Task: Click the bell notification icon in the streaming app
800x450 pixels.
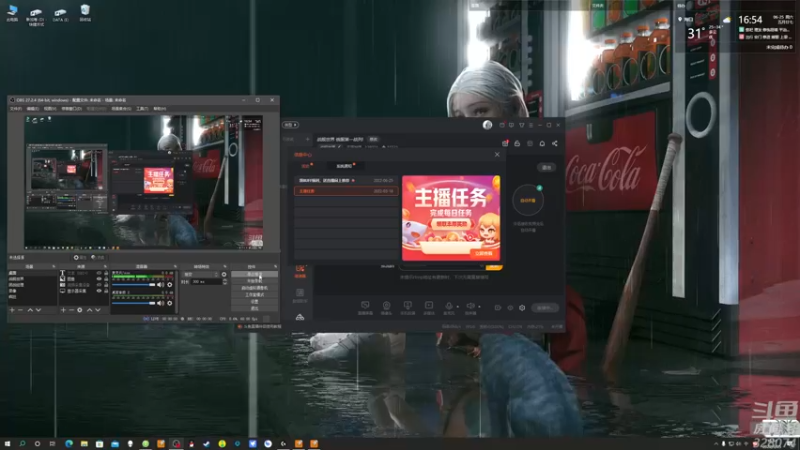Action: pos(542,143)
